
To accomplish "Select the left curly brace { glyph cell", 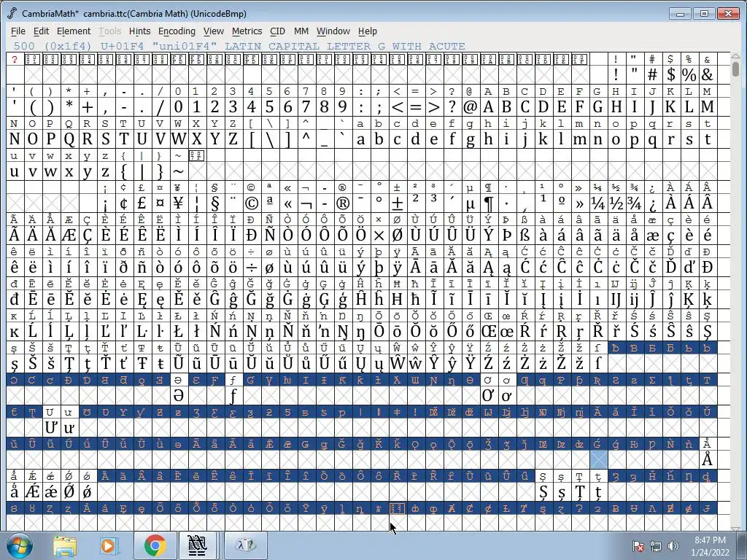I will [123, 171].
